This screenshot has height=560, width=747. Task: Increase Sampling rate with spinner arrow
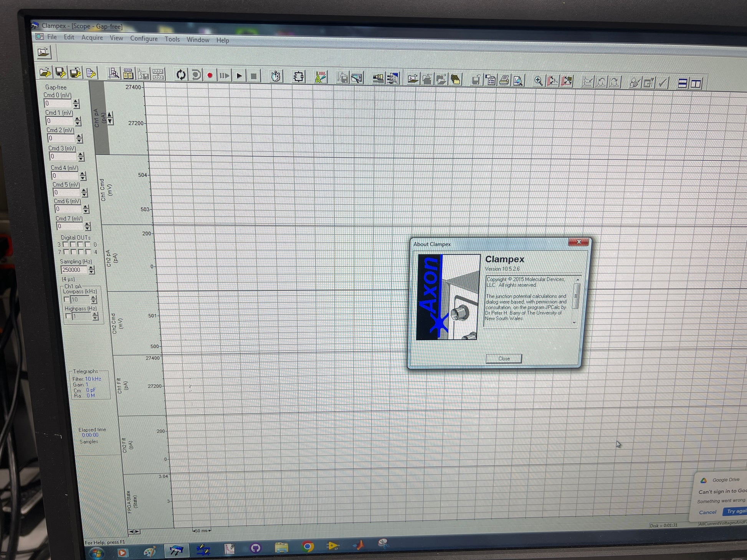pyautogui.click(x=91, y=268)
